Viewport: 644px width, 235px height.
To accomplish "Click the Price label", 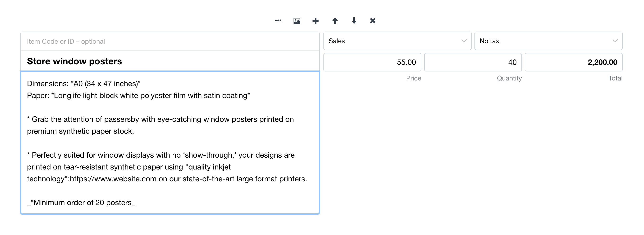I will pos(414,78).
